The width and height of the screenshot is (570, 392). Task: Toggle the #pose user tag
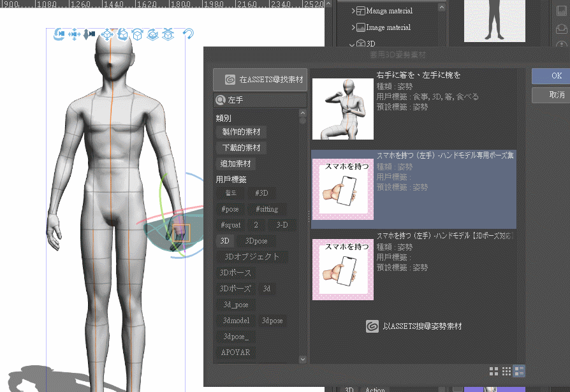230,209
